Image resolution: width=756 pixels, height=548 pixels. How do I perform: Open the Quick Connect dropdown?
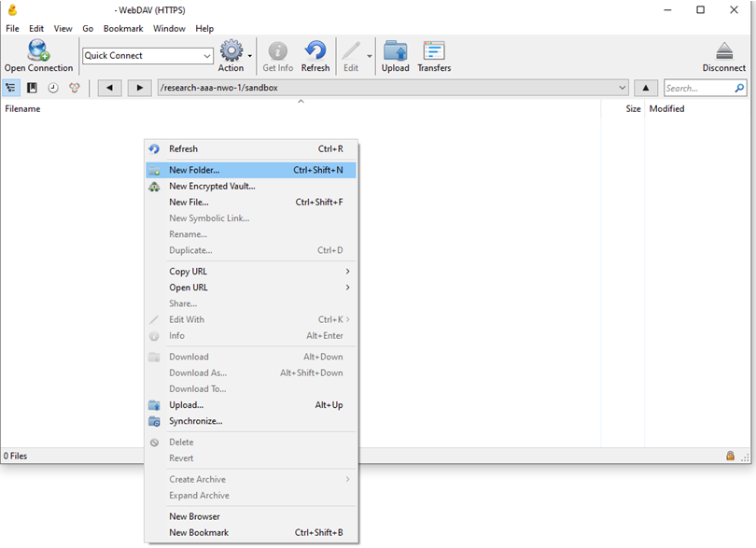point(206,56)
